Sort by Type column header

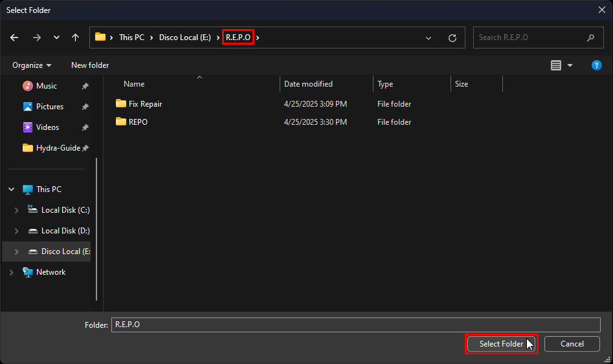pyautogui.click(x=385, y=84)
